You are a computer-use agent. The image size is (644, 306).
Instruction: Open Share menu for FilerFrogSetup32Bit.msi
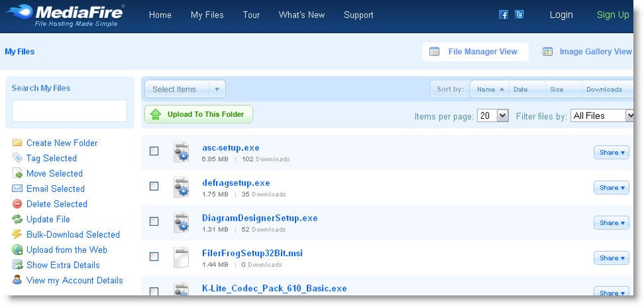(611, 258)
